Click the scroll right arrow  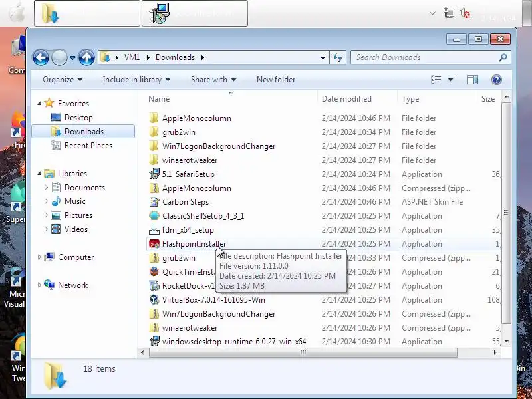click(x=495, y=353)
